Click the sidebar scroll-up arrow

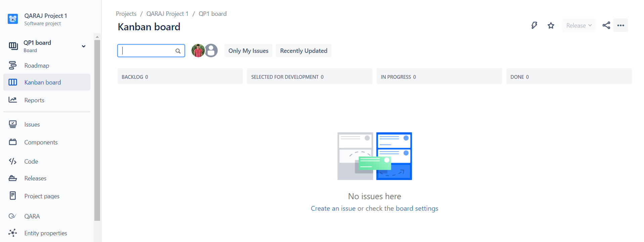97,37
